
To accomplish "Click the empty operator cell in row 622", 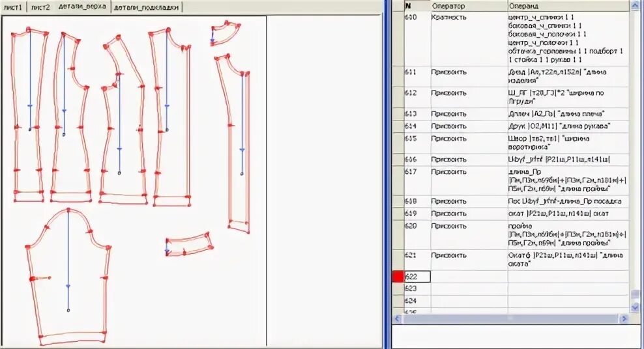I will [x=469, y=277].
